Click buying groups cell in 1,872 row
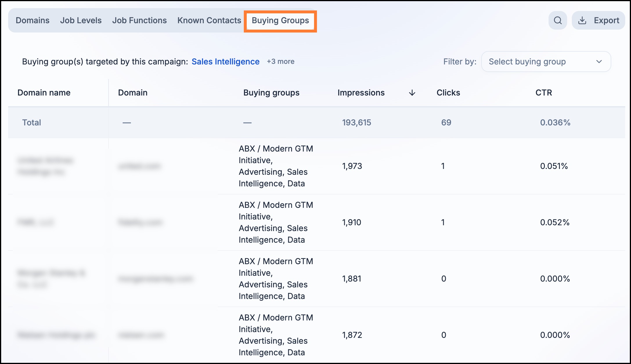Viewport: 631px width, 364px height. click(x=276, y=335)
